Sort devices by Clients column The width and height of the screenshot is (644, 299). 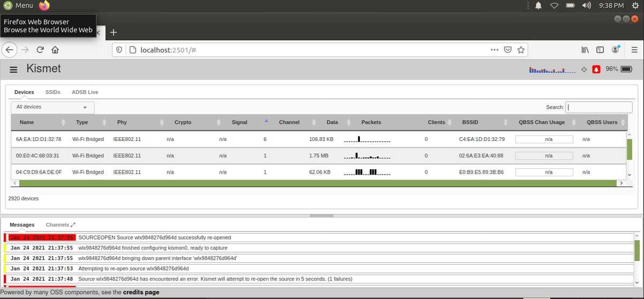click(x=437, y=122)
